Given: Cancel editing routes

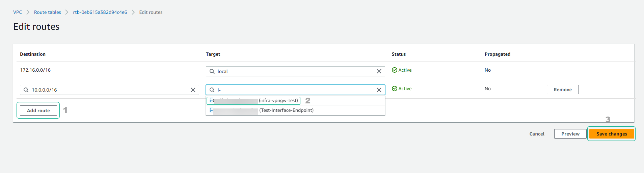Looking at the screenshot, I should click(537, 134).
